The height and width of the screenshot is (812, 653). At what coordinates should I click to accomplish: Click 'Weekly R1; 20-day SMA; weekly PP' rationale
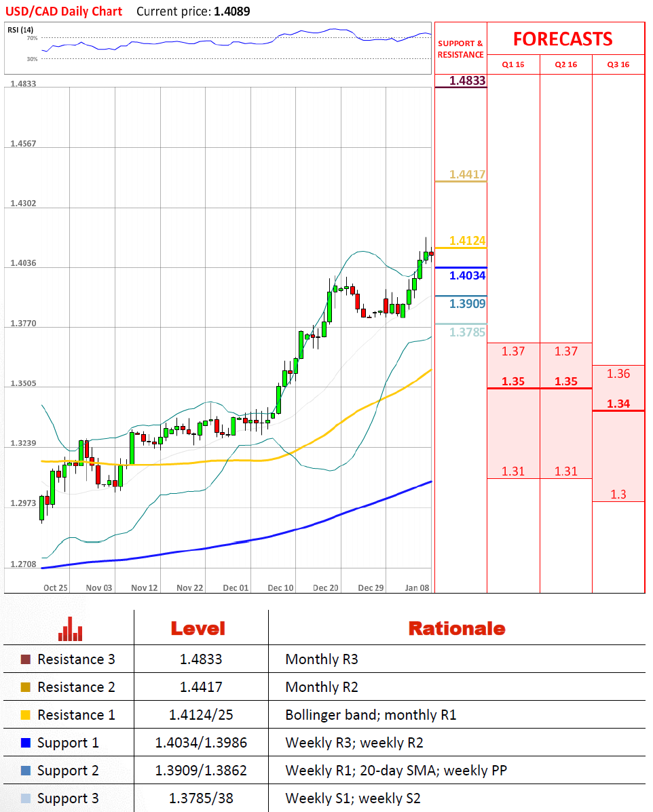coord(396,771)
